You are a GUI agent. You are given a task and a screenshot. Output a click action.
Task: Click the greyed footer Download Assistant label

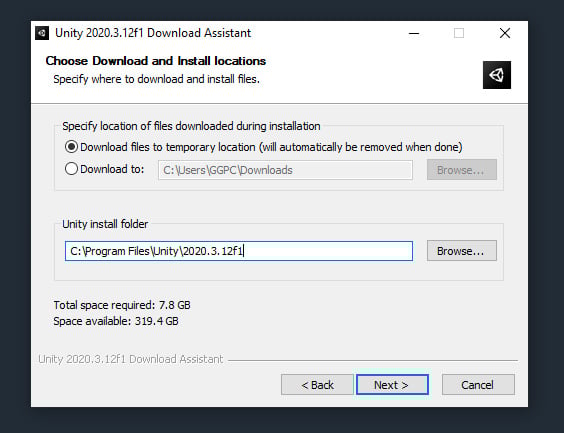coord(131,359)
